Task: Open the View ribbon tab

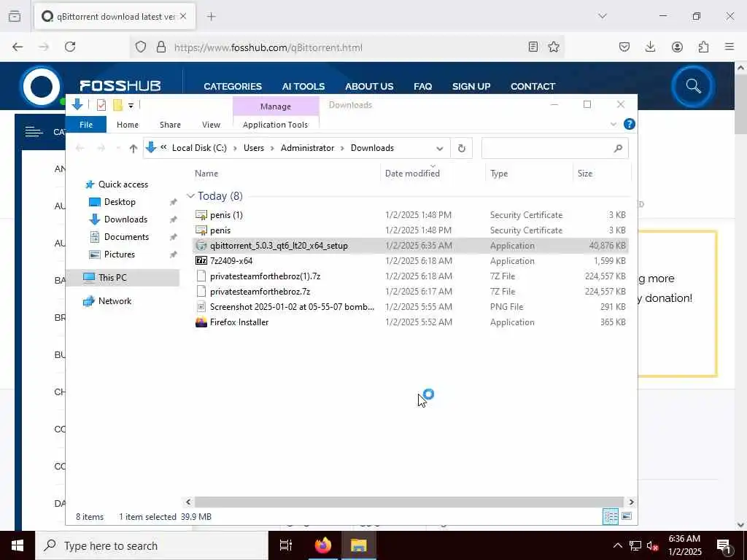Action: click(211, 125)
